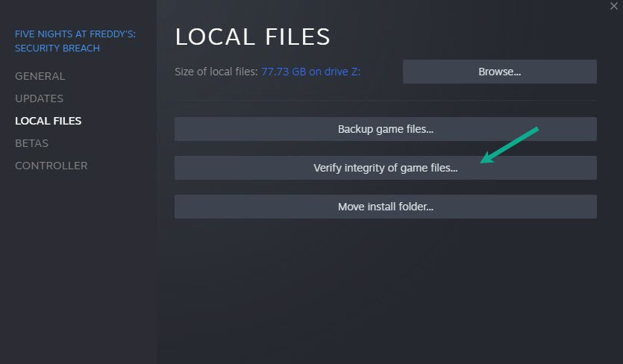Go to the BETAS section

(x=31, y=143)
